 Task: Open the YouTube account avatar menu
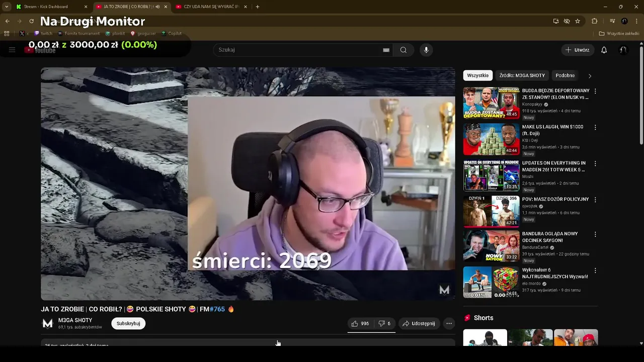pos(623,50)
